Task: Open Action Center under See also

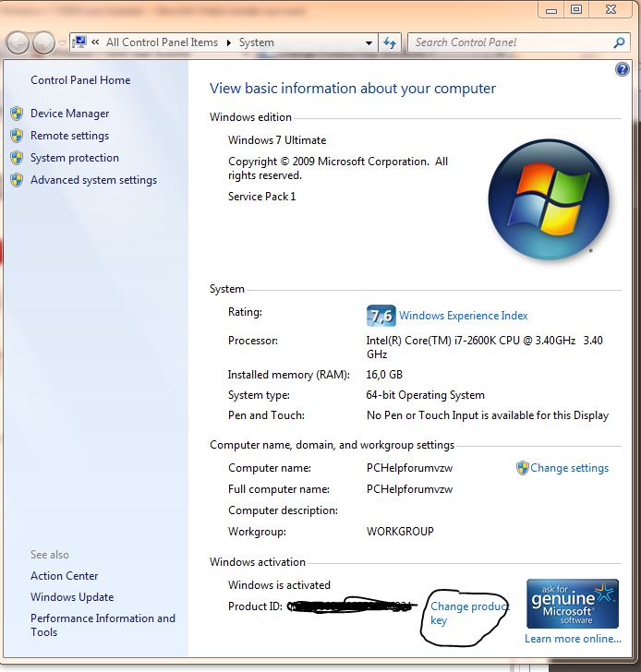Action: coord(65,576)
